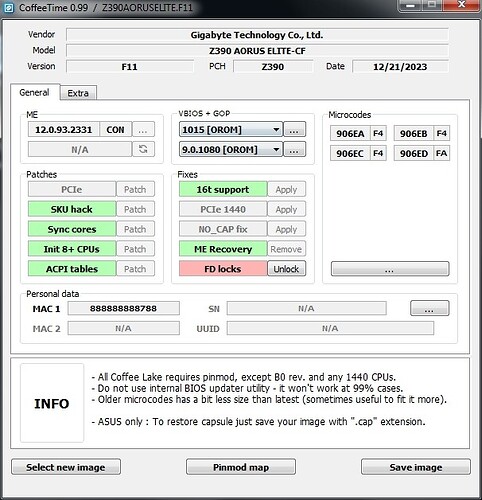The width and height of the screenshot is (482, 500).
Task: Remove the ME Recovery fix
Action: coord(286,249)
